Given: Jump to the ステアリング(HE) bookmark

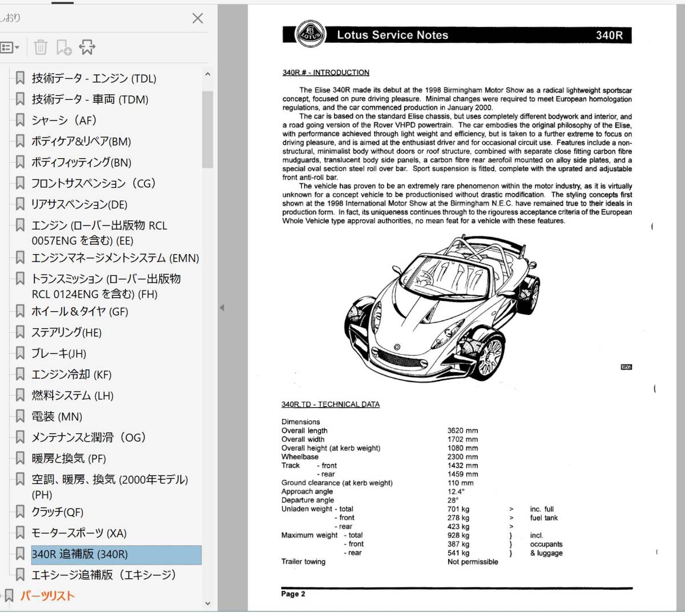Looking at the screenshot, I should coord(66,333).
